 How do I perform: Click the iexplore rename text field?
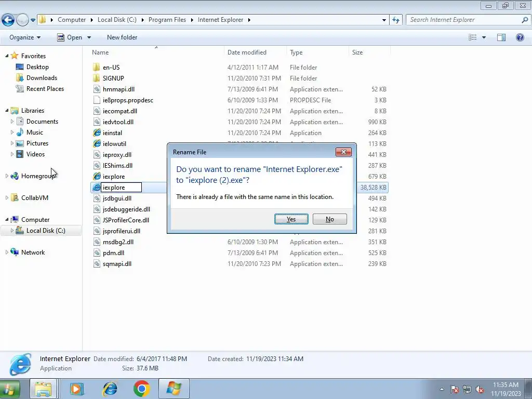[121, 187]
